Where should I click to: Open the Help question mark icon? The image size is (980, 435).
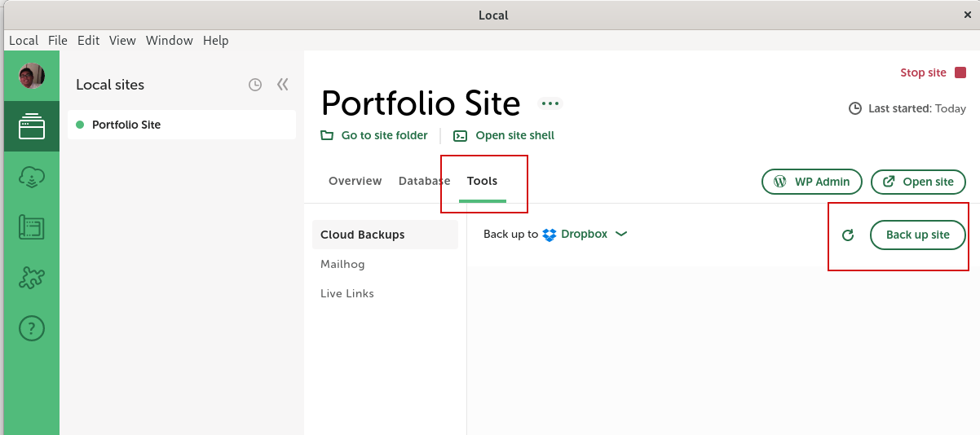pyautogui.click(x=32, y=328)
